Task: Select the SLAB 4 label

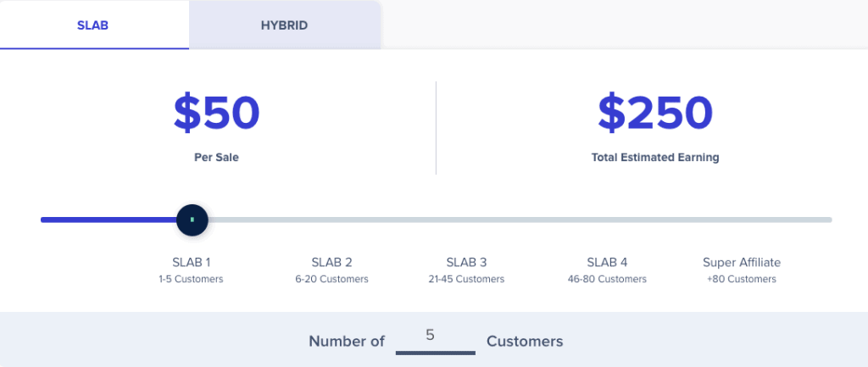Action: [x=607, y=262]
